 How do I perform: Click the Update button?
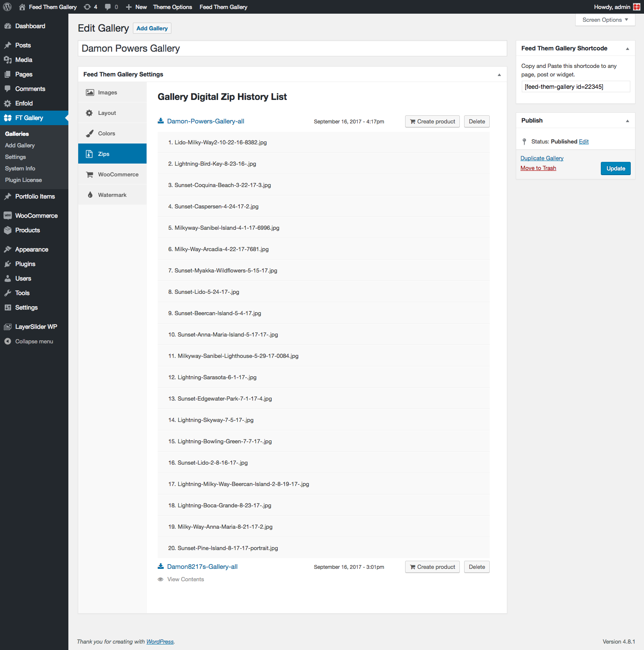click(616, 168)
